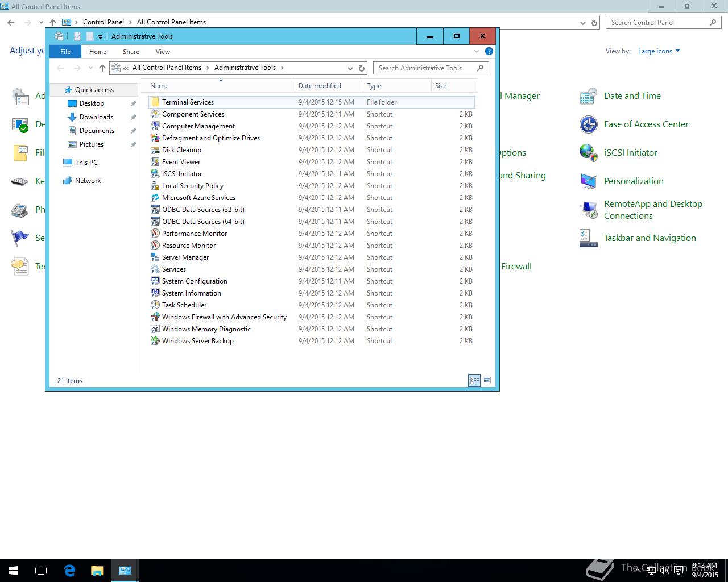Select Pictures in navigation pane
This screenshot has width=728, height=582.
click(92, 144)
